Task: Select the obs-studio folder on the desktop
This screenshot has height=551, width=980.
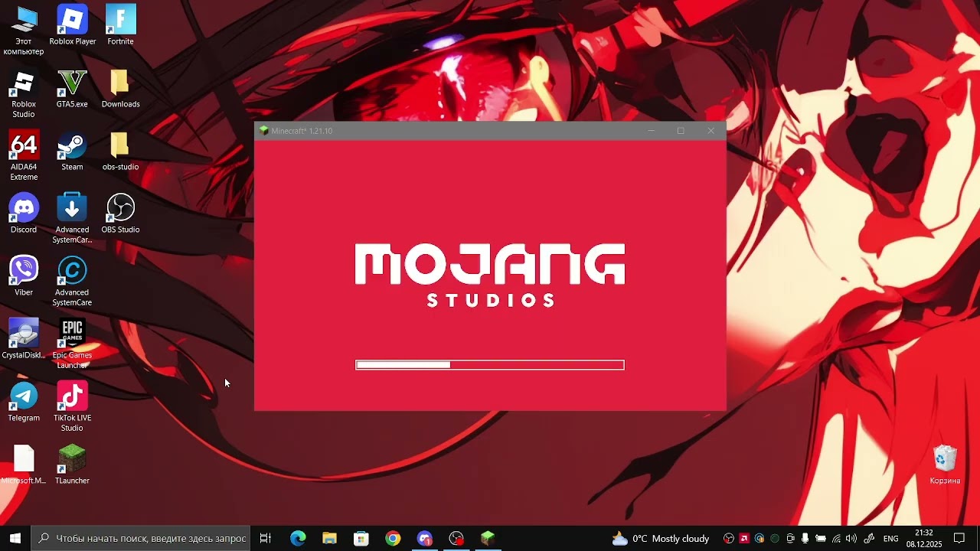Action: tap(120, 151)
